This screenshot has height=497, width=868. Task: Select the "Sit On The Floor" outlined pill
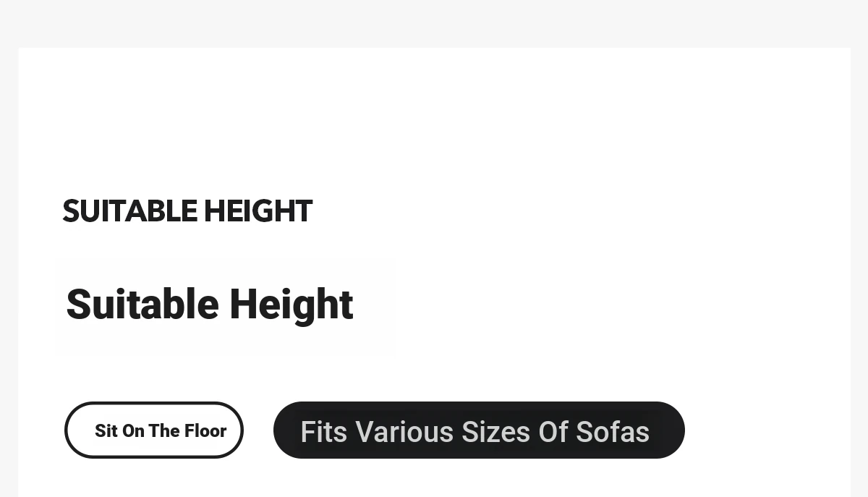[154, 430]
